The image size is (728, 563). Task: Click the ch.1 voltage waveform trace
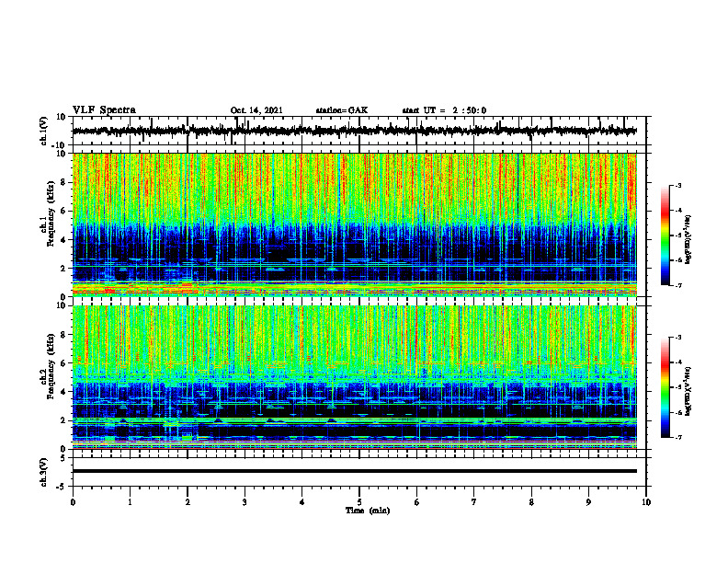354,131
